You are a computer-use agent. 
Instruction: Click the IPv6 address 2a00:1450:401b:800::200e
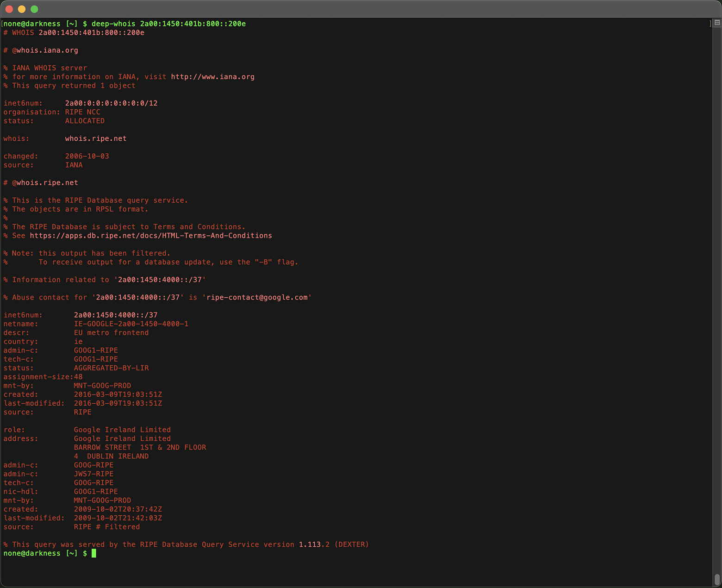coord(194,24)
